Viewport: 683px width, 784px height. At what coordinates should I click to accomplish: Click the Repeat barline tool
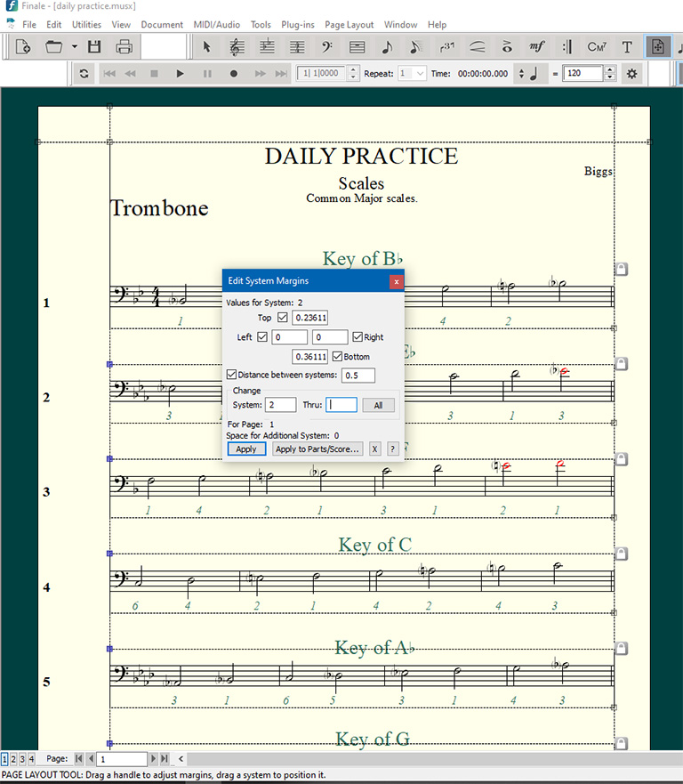click(566, 47)
